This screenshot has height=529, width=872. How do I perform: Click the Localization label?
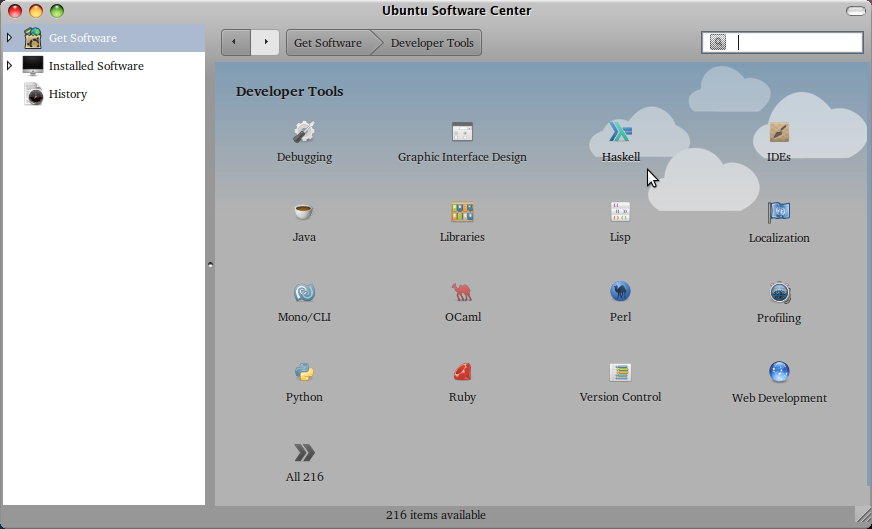pos(779,238)
